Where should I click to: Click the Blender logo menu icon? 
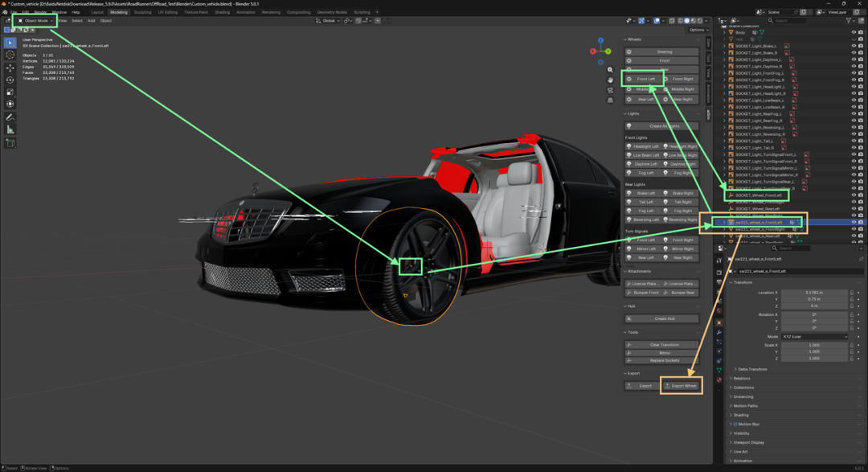5,11
